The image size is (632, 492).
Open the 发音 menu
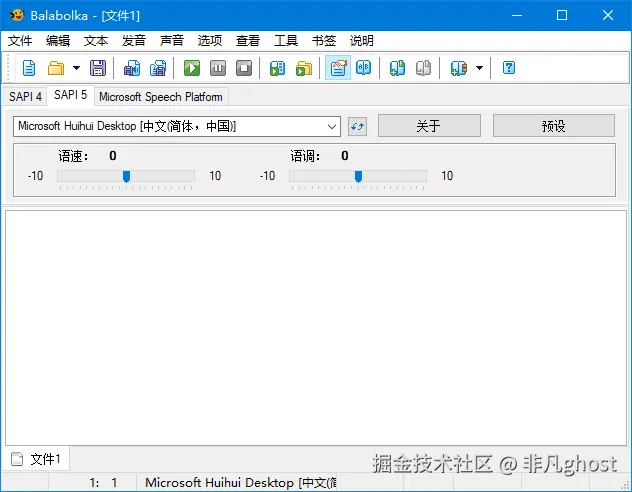point(134,41)
